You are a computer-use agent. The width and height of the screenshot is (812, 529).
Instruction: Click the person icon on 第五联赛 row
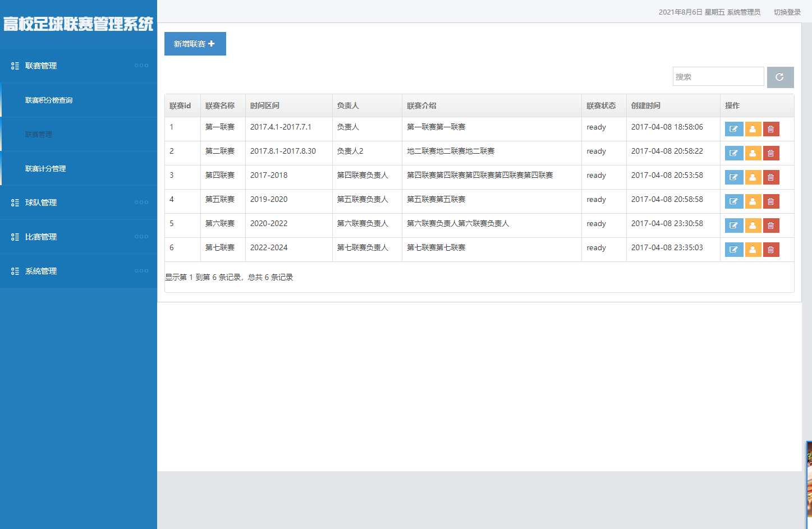(x=753, y=201)
